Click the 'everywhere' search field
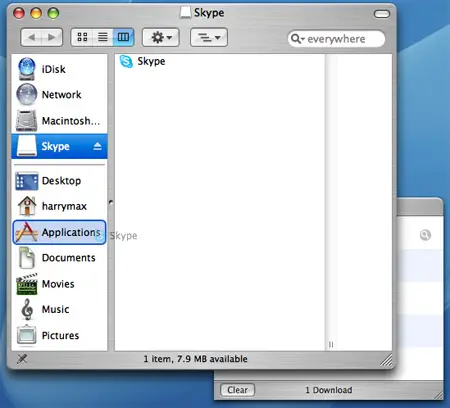 click(336, 39)
